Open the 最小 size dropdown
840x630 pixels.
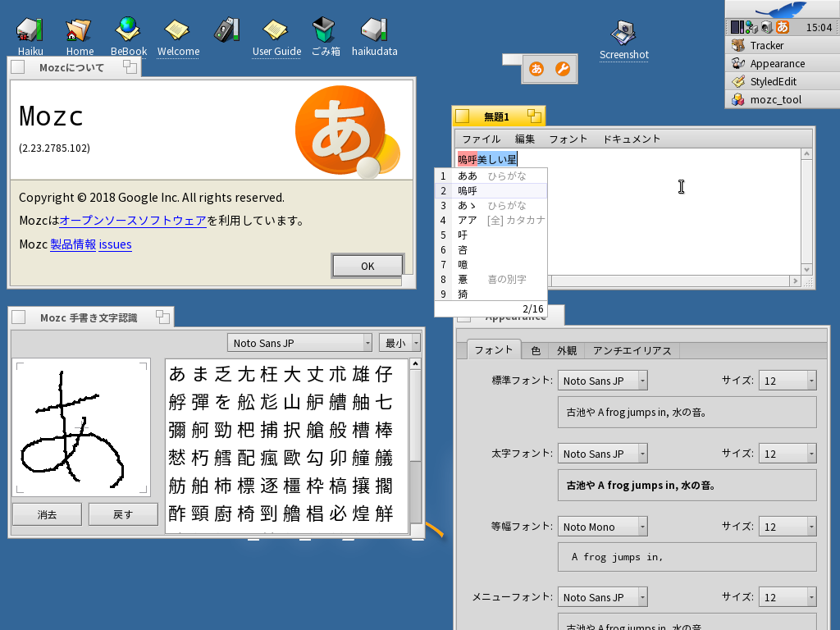click(399, 343)
